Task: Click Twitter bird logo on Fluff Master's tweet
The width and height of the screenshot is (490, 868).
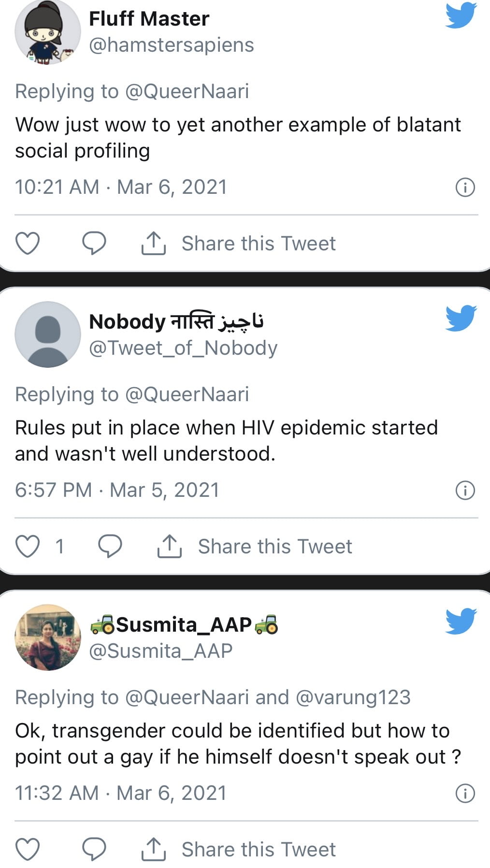Action: (x=461, y=15)
